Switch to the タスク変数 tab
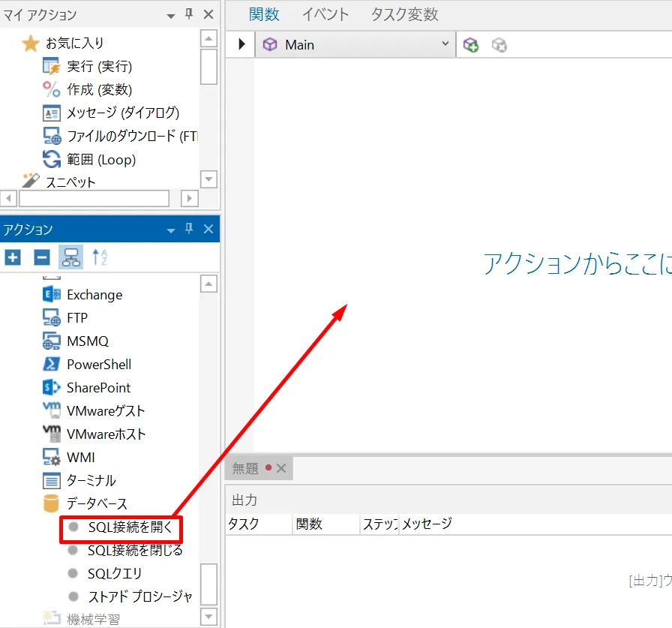 click(404, 14)
